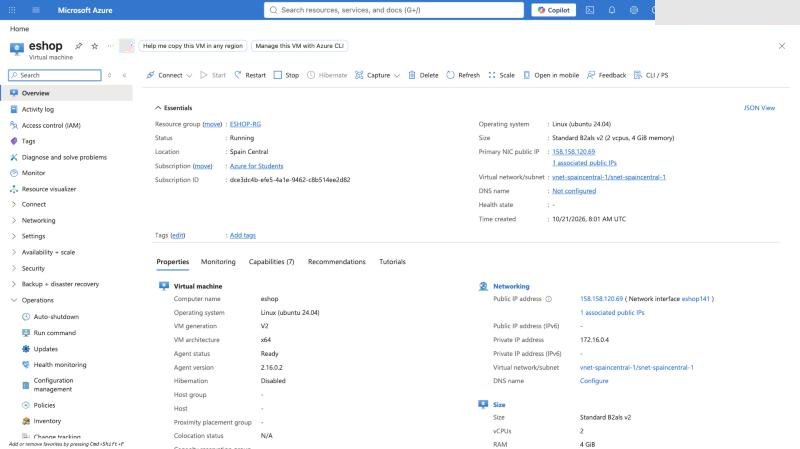Collapse the Essentials section

[x=158, y=108]
